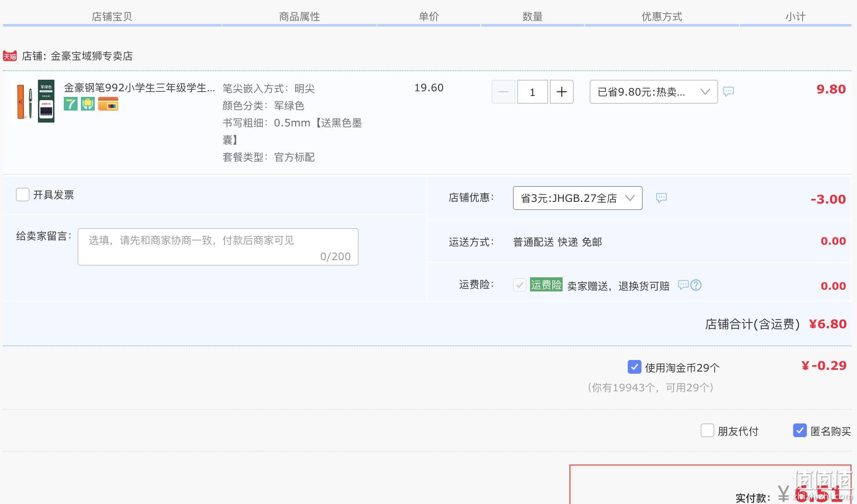
Task: Click shipping method text 普通配送 快递 免邮
Action: point(557,242)
